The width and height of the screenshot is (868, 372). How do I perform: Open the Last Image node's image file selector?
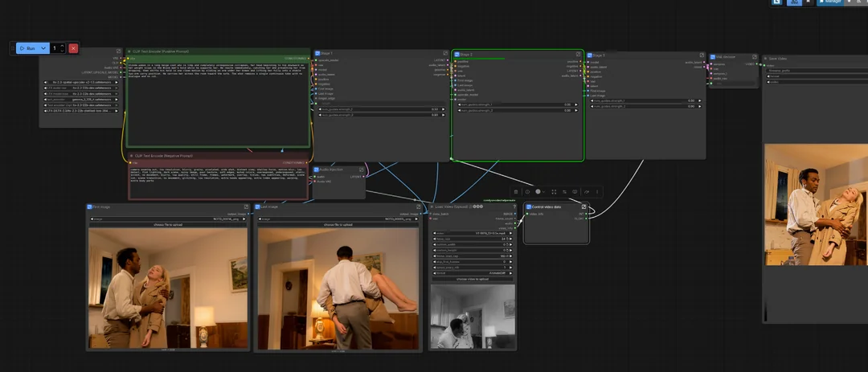[337, 219]
